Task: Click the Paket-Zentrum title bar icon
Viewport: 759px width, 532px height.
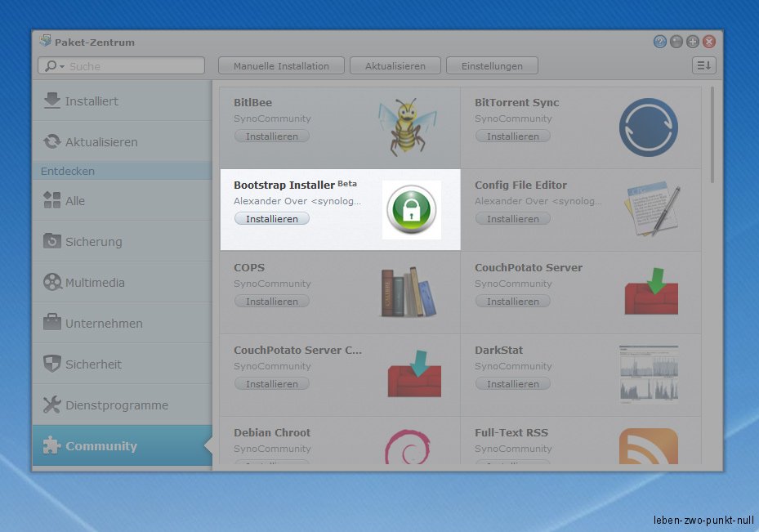Action: (x=46, y=41)
